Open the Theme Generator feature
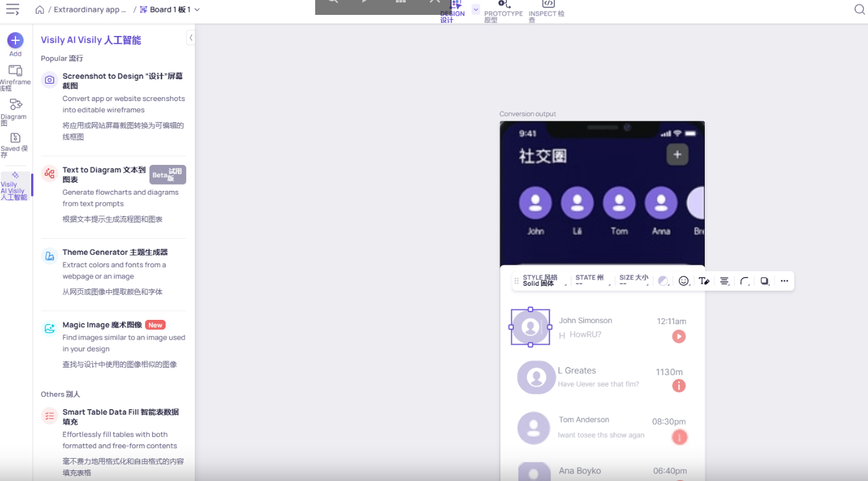 tap(115, 252)
